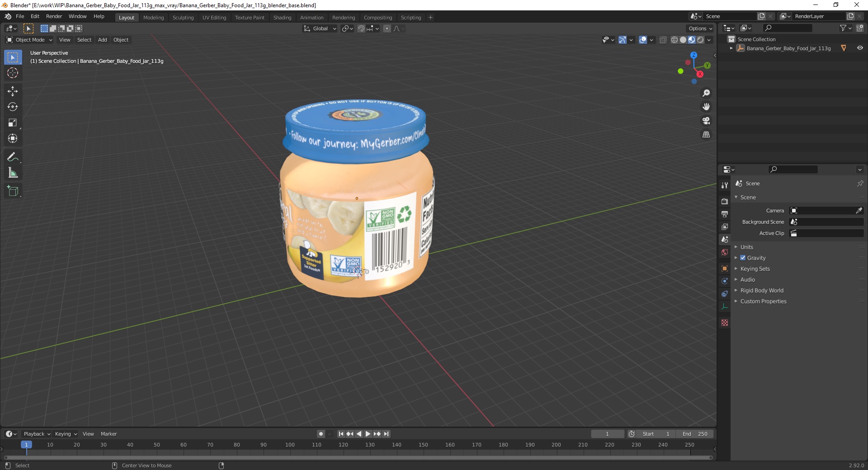
Task: Open the Physics properties tab
Action: pyautogui.click(x=725, y=281)
